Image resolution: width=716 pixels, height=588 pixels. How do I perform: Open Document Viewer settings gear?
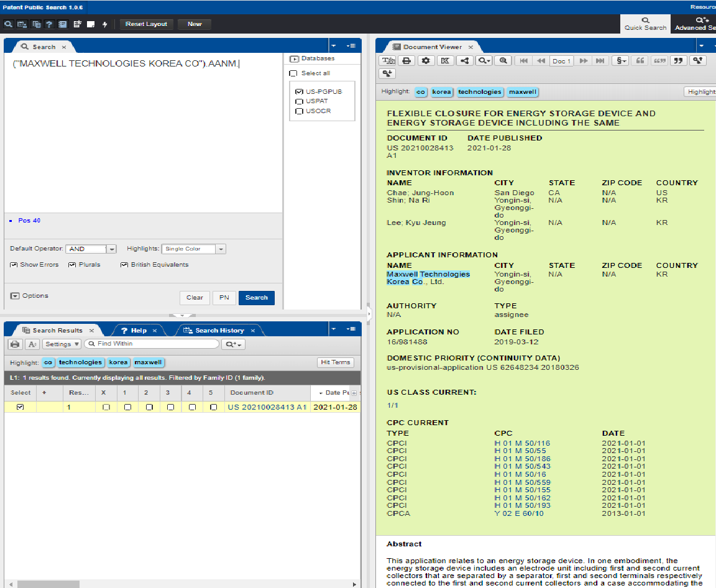(x=426, y=60)
